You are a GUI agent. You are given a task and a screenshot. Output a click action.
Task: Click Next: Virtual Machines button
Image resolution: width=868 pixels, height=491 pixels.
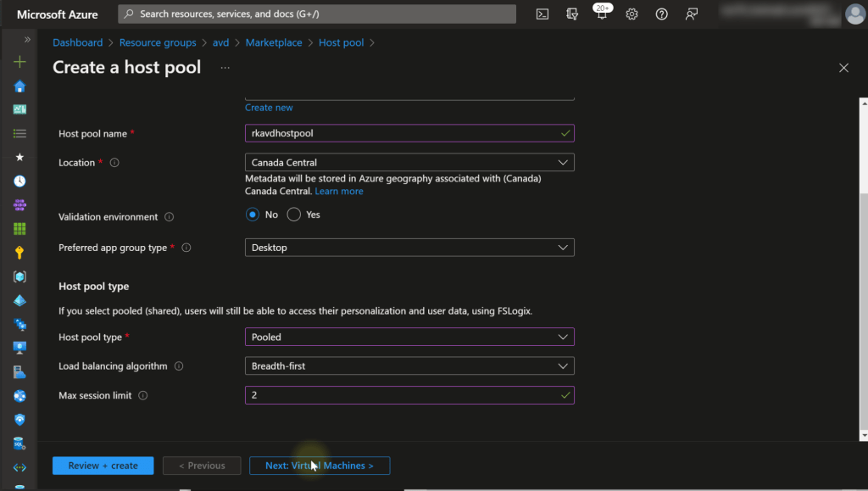click(x=319, y=466)
